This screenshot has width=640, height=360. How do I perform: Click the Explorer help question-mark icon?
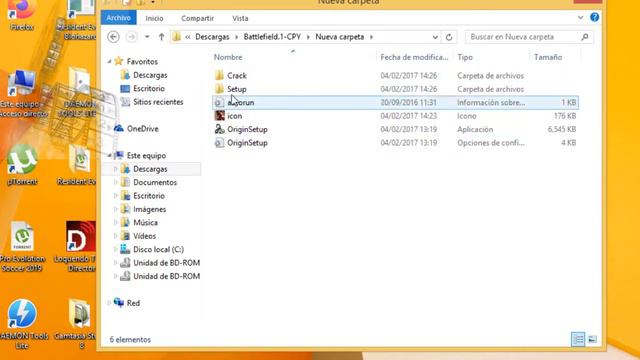point(594,17)
